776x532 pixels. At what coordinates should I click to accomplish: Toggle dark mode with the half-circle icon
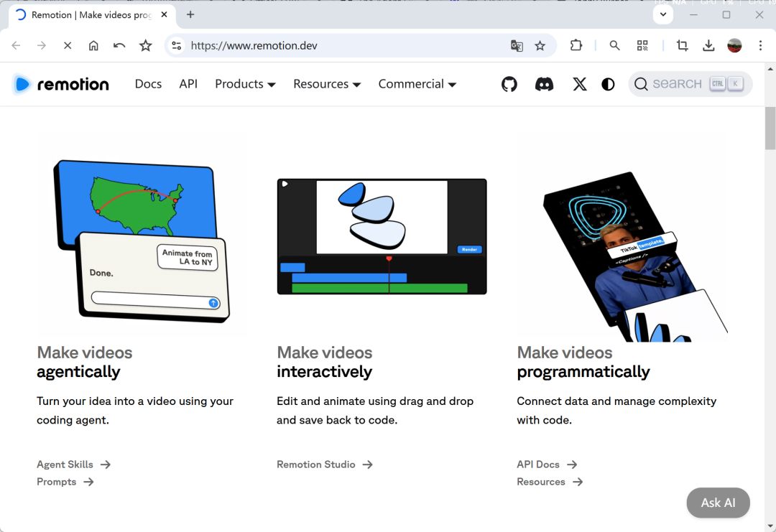(609, 84)
